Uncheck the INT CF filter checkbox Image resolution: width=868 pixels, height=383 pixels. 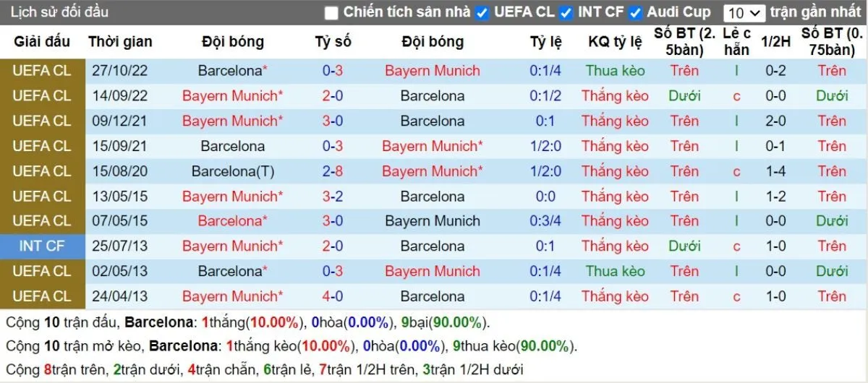[x=566, y=13]
